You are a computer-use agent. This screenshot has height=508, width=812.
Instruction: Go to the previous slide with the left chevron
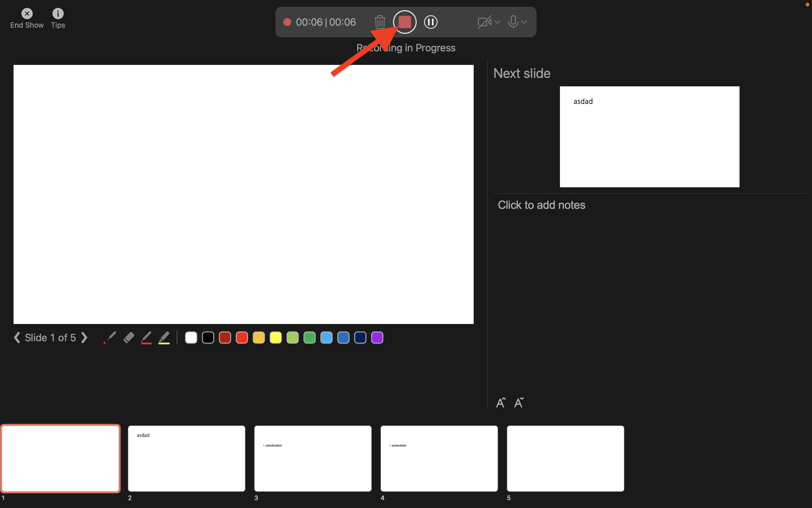click(17, 337)
